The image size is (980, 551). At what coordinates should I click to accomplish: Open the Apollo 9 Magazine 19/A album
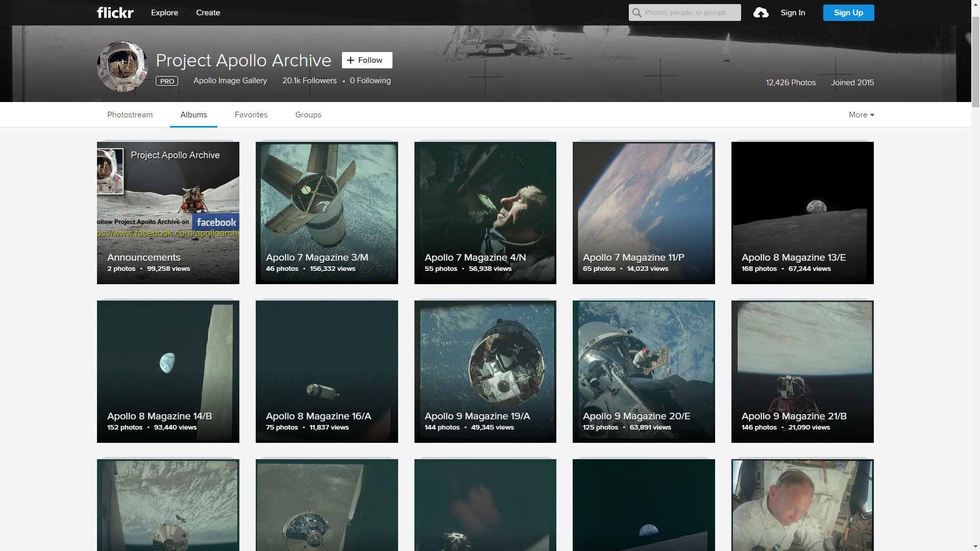click(x=485, y=371)
